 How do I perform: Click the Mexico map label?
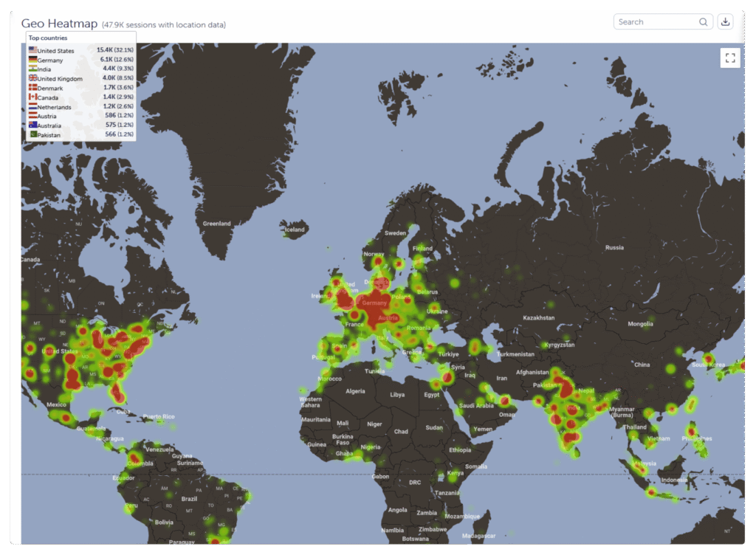coord(56,404)
